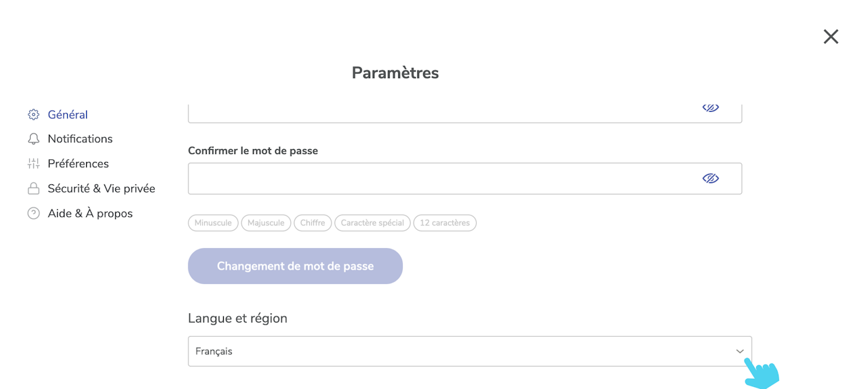
Task: Click the bell icon for Notifications
Action: pyautogui.click(x=33, y=139)
